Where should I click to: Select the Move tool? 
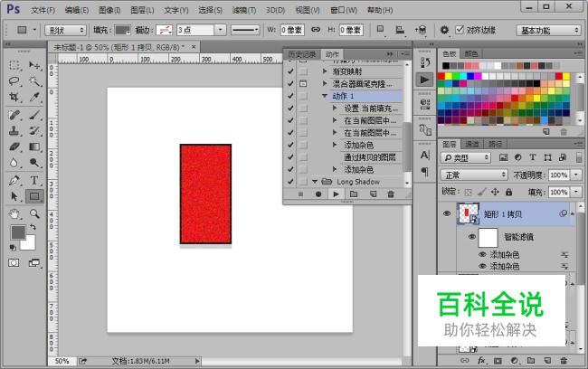point(35,65)
